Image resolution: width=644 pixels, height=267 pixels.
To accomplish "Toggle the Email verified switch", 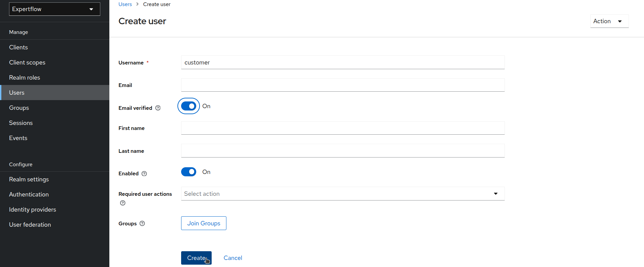I will [x=189, y=106].
